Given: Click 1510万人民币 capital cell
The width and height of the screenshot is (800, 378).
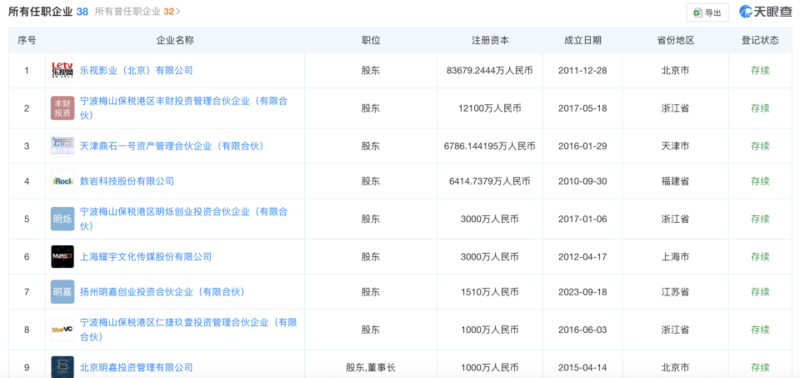Looking at the screenshot, I should [490, 292].
